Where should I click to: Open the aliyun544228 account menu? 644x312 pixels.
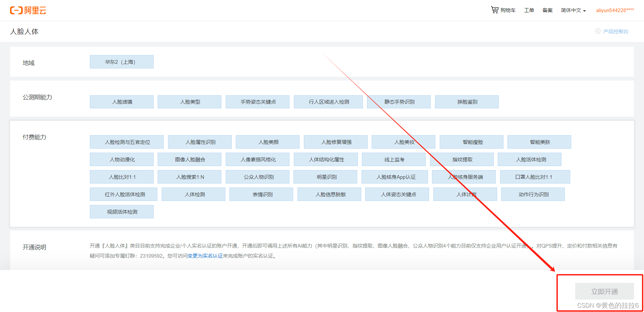tap(615, 10)
